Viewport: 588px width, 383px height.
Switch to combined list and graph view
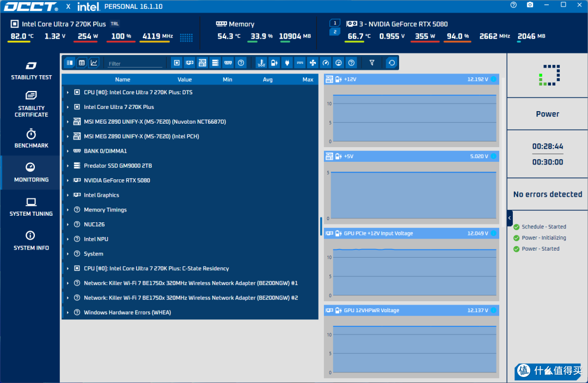coord(70,63)
